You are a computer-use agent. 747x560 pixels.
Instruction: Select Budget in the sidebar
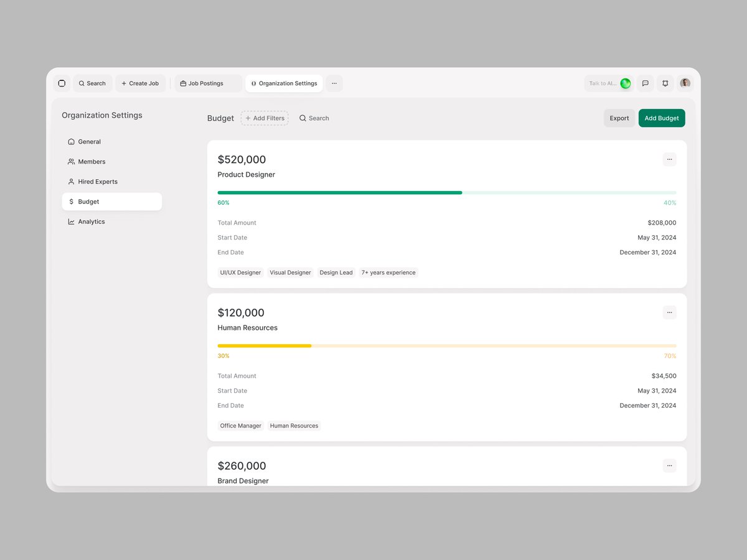(112, 202)
